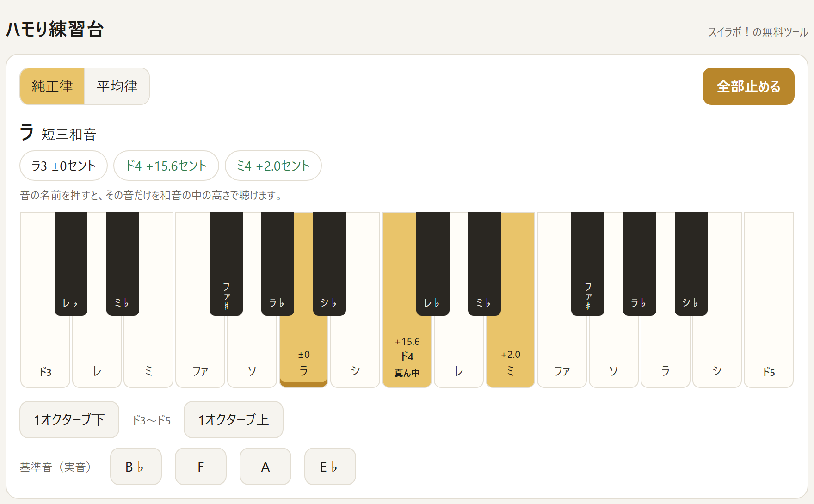Tap the second ファ♯ black key near ド5
Image resolution: width=814 pixels, height=504 pixels.
pos(588,264)
